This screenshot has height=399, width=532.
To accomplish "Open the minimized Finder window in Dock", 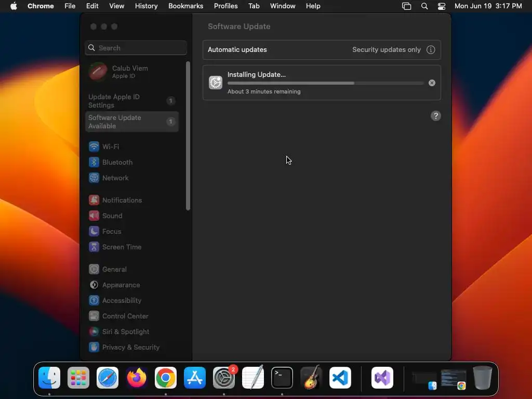I will click(x=424, y=379).
